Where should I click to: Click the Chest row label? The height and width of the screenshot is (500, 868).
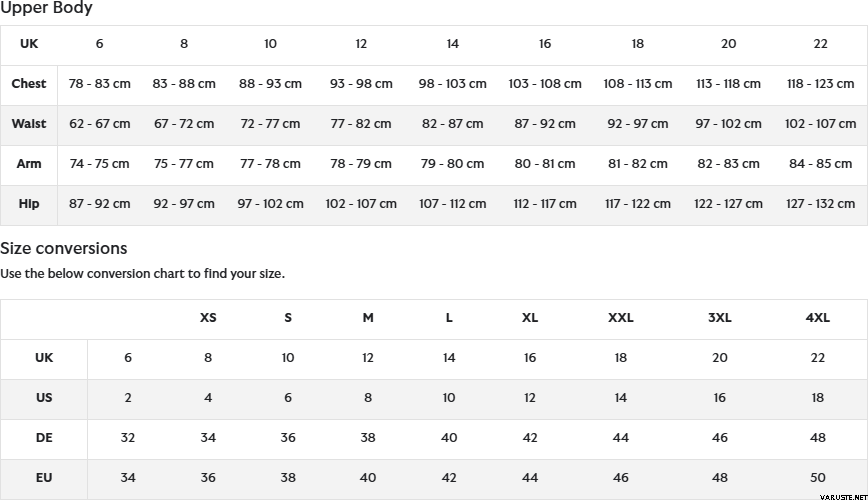point(29,84)
